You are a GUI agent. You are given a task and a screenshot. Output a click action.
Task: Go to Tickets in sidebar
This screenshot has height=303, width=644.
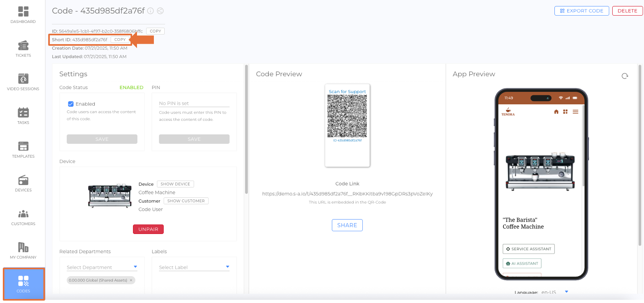point(23,49)
